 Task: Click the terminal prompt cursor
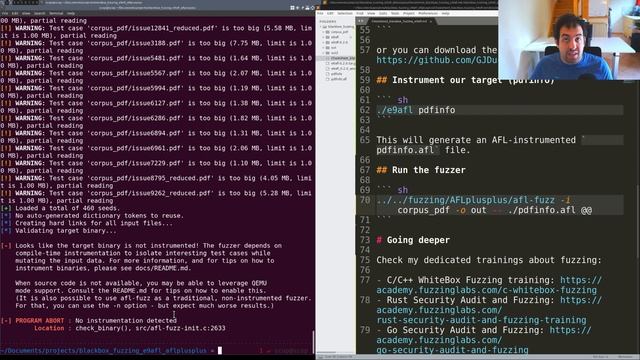(220, 350)
